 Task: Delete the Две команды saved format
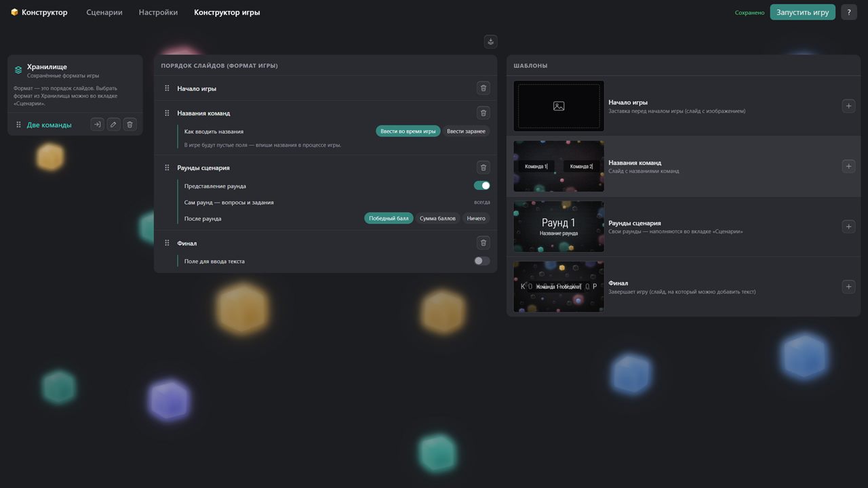130,125
